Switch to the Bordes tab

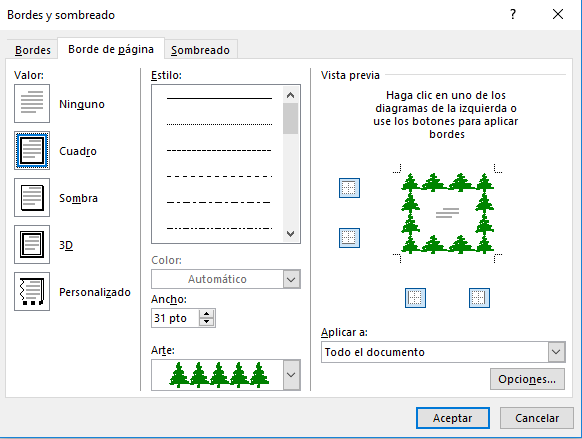click(x=33, y=50)
